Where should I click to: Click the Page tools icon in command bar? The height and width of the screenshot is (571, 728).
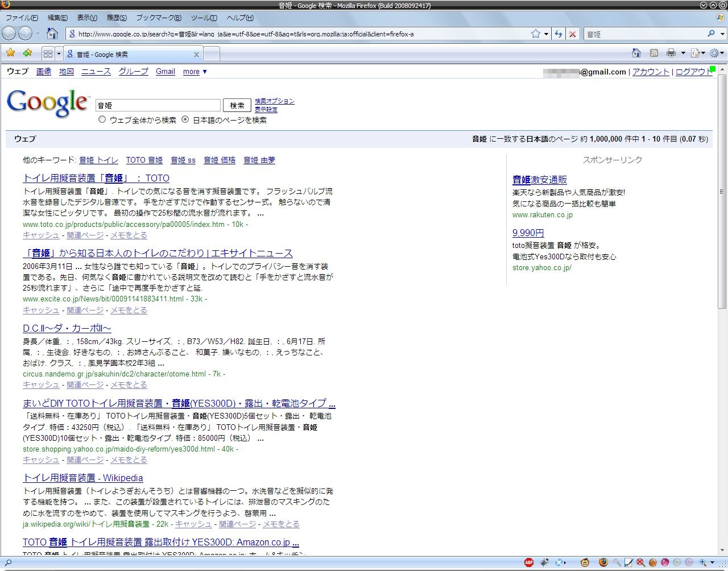(x=695, y=53)
